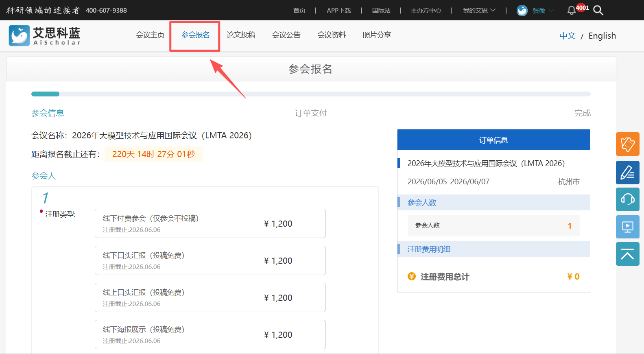Viewport: 644px width, 354px height.
Task: Click the pen submission icon in the sidebar
Action: tap(628, 173)
